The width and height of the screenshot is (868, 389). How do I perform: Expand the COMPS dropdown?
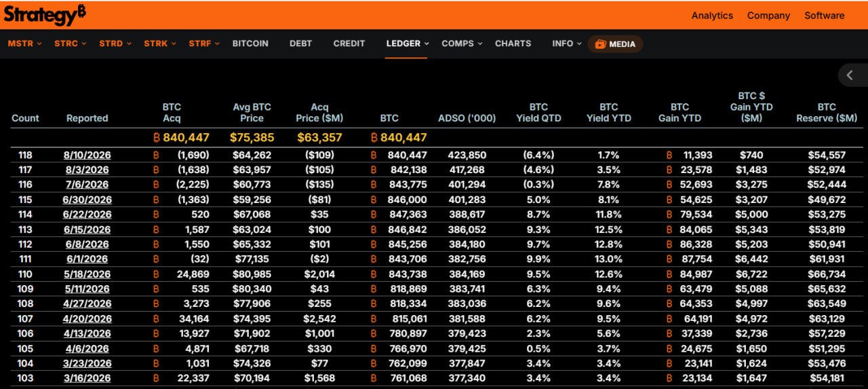click(x=462, y=43)
